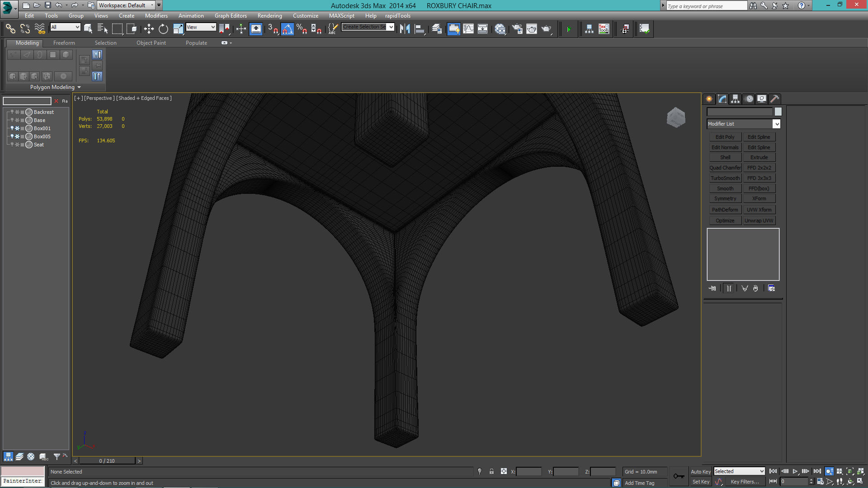
Task: Open the Hierarchy command panel tab
Action: 736,99
